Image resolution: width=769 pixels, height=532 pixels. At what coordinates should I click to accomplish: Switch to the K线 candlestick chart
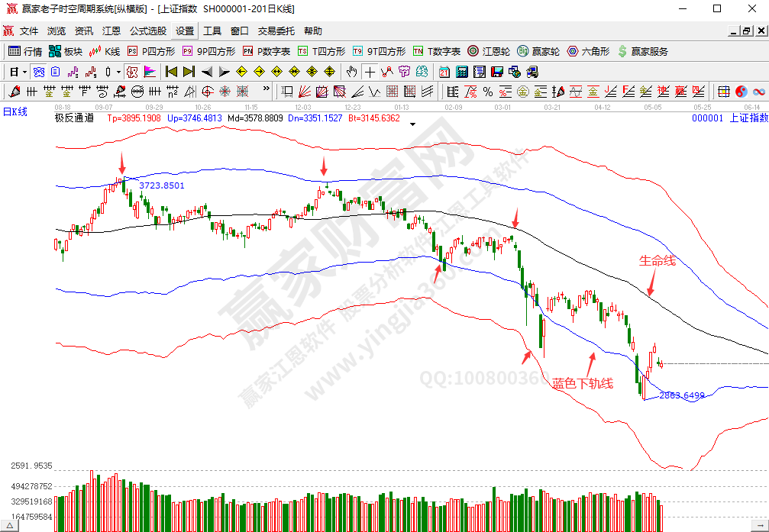[105, 51]
